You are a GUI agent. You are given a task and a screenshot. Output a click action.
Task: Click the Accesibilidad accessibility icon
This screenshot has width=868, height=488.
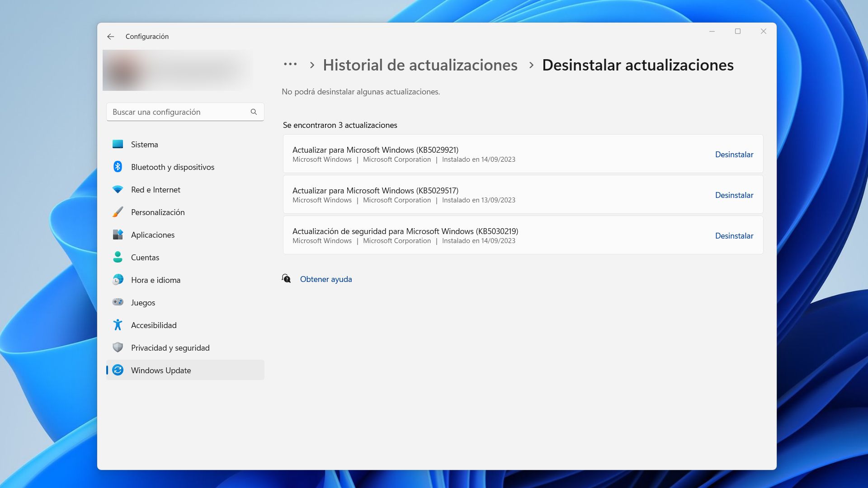point(118,325)
